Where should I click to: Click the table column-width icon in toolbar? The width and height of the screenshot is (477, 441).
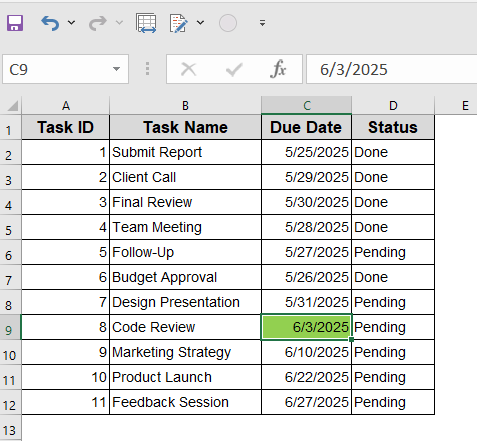coord(146,23)
